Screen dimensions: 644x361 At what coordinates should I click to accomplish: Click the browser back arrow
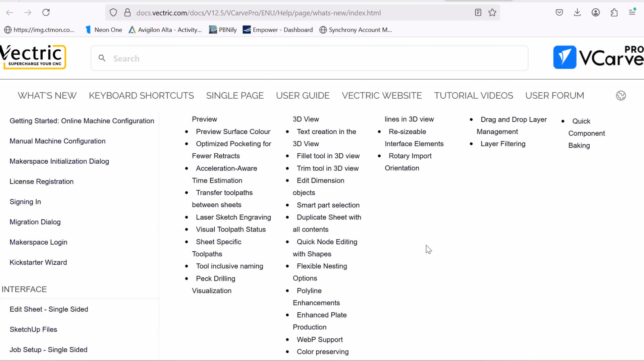(10, 13)
